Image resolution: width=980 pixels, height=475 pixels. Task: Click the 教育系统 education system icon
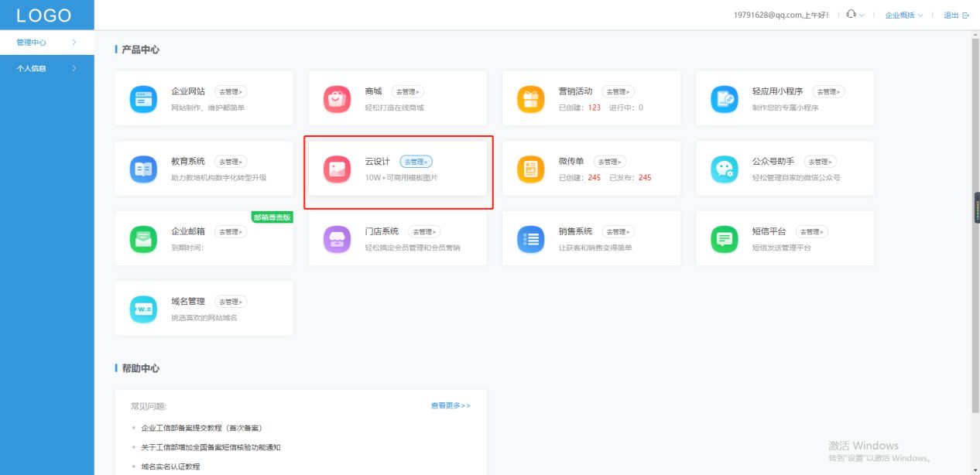142,168
